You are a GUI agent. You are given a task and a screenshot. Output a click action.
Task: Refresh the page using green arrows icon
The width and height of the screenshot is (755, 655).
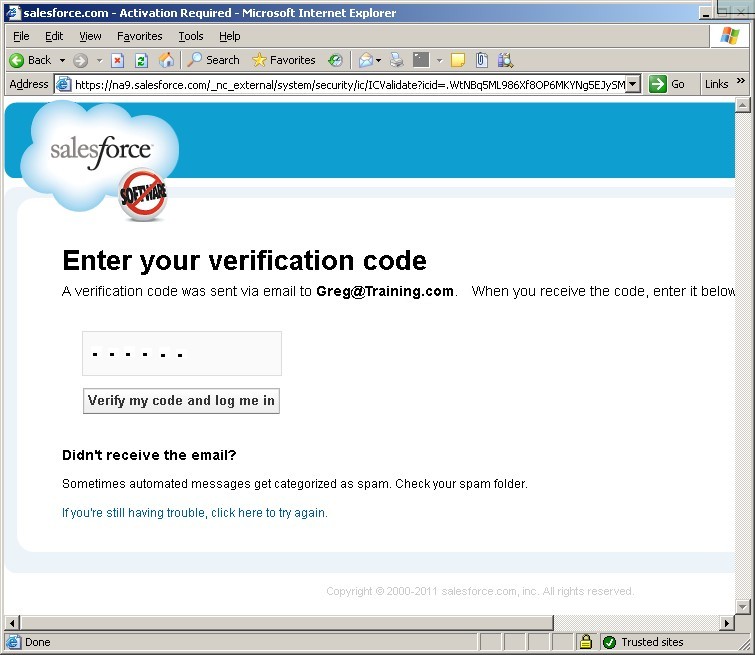pos(141,60)
